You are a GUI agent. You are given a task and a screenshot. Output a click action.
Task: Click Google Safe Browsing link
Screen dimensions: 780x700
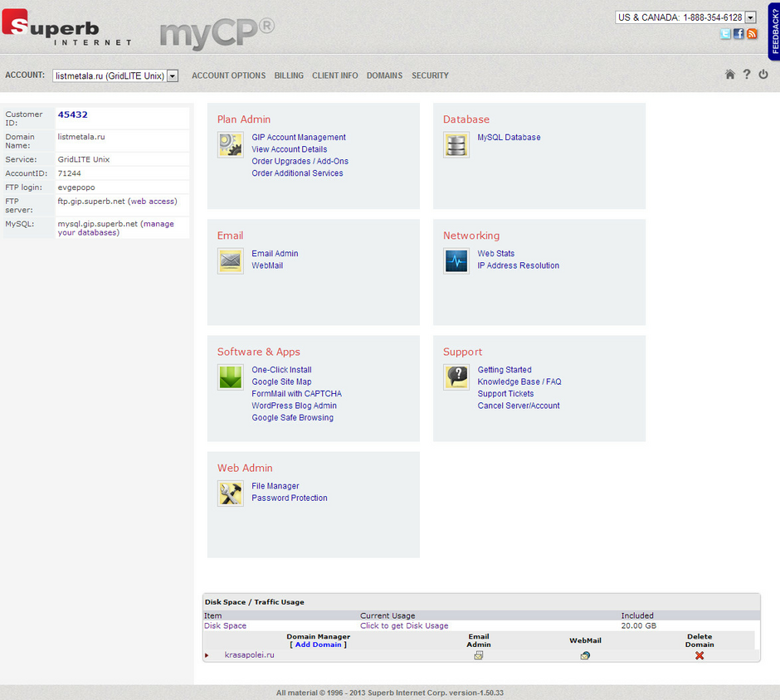click(x=292, y=418)
